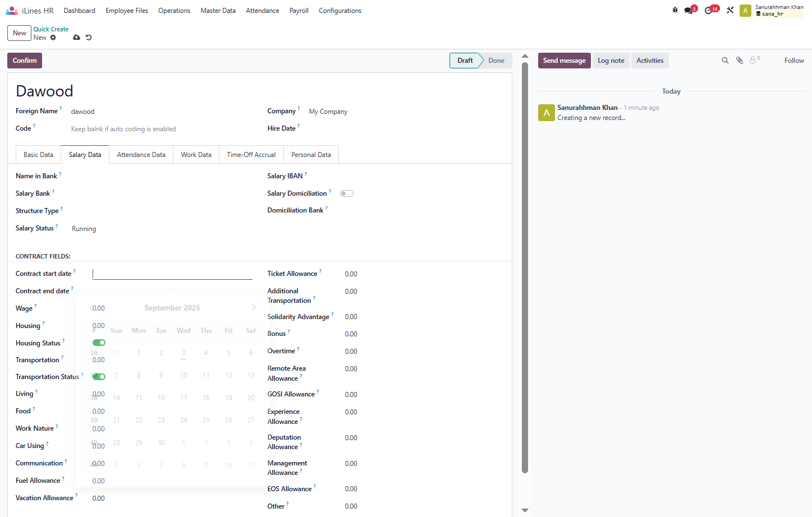The height and width of the screenshot is (517, 812).
Task: Open the wrench and screwdriver tools icon
Action: pos(730,10)
